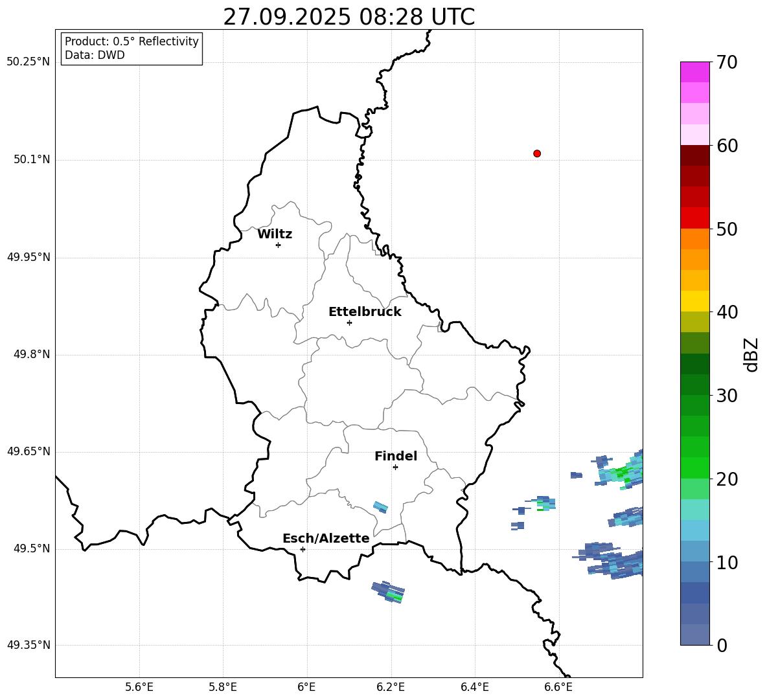Click the 50 colorbar tick value

727,229
